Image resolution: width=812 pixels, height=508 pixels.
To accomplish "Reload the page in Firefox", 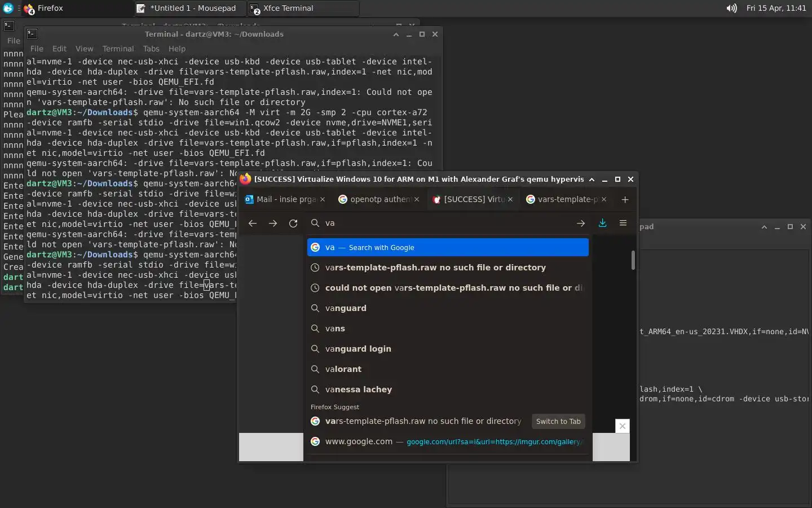I will [293, 223].
